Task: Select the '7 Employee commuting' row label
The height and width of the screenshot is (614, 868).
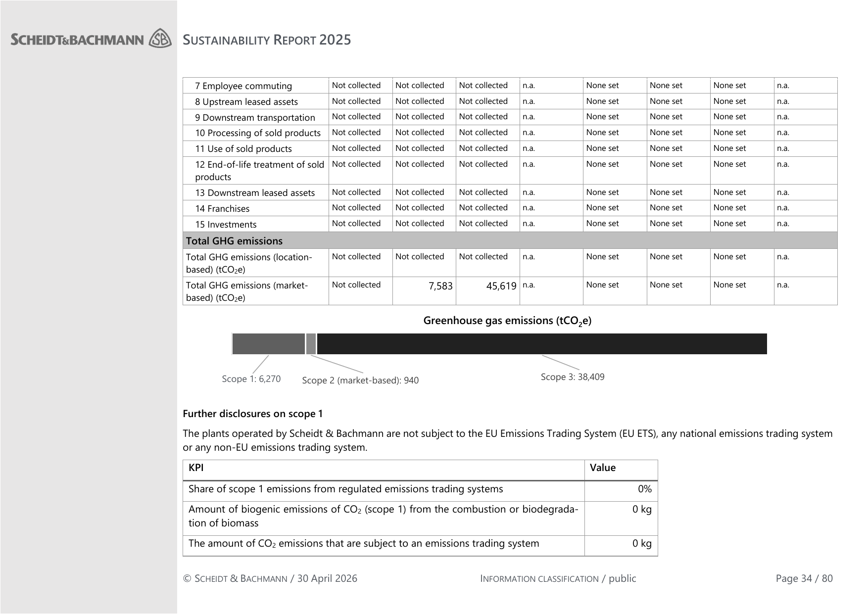Action: pos(243,86)
